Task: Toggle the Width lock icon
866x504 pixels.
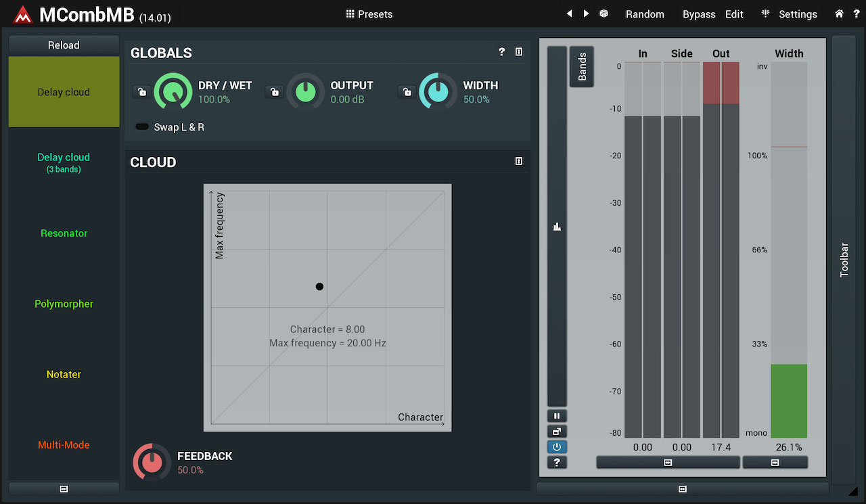Action: pos(407,92)
